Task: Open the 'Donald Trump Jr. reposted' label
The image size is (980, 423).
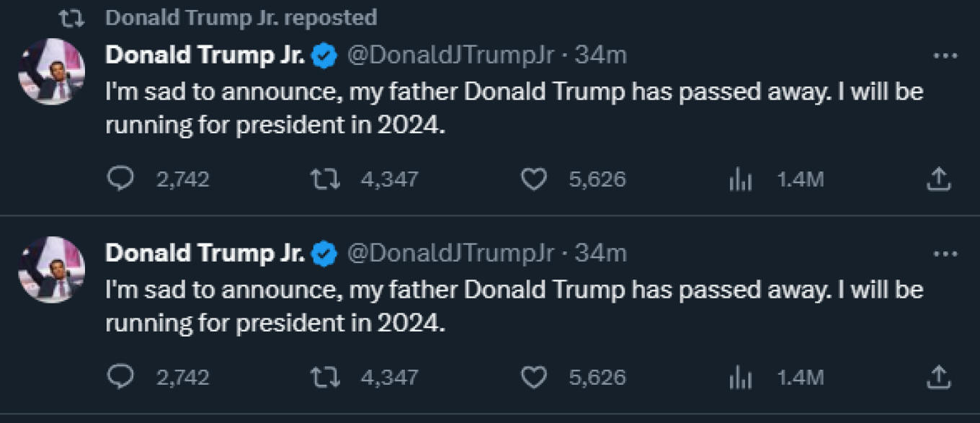Action: click(x=241, y=17)
